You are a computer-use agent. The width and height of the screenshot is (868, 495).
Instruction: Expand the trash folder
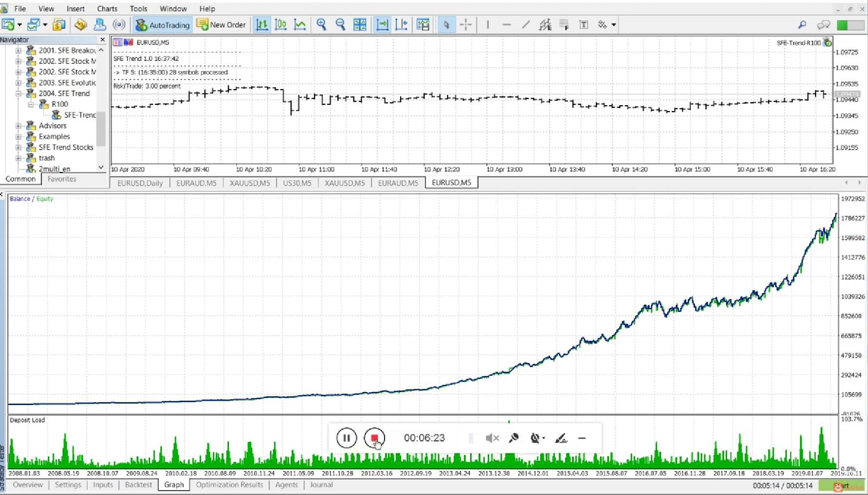tap(18, 158)
